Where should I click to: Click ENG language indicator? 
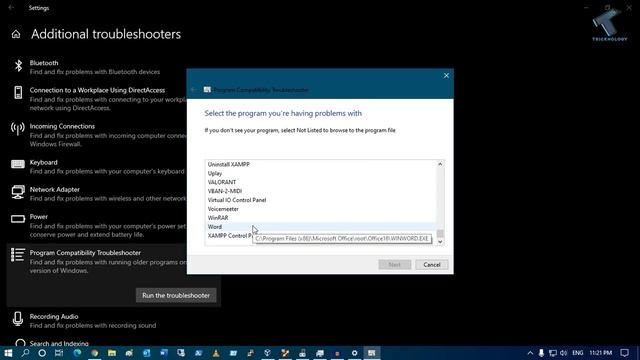click(578, 353)
